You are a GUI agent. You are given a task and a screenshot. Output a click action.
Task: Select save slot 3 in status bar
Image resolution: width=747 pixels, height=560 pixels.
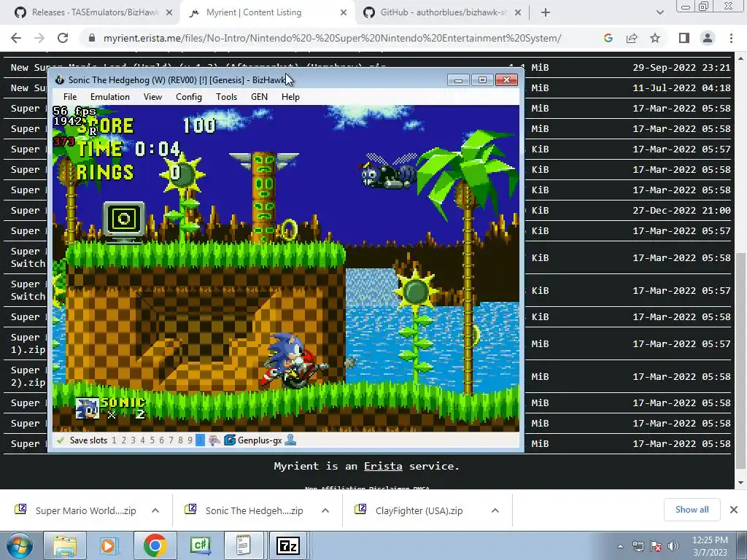click(x=133, y=440)
